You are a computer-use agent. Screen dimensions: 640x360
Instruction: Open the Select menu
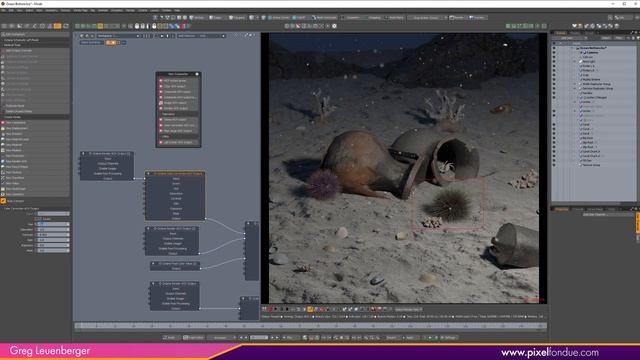(29, 10)
